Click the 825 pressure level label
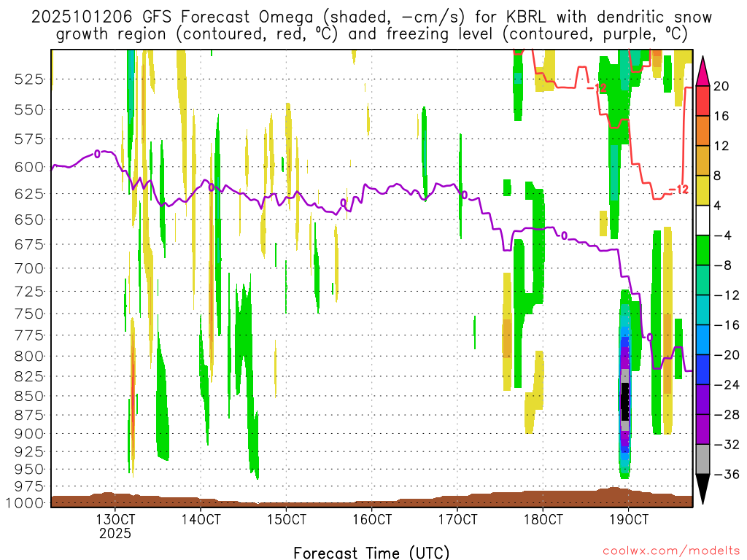Image resolution: width=747 pixels, height=560 pixels. pos(29,377)
